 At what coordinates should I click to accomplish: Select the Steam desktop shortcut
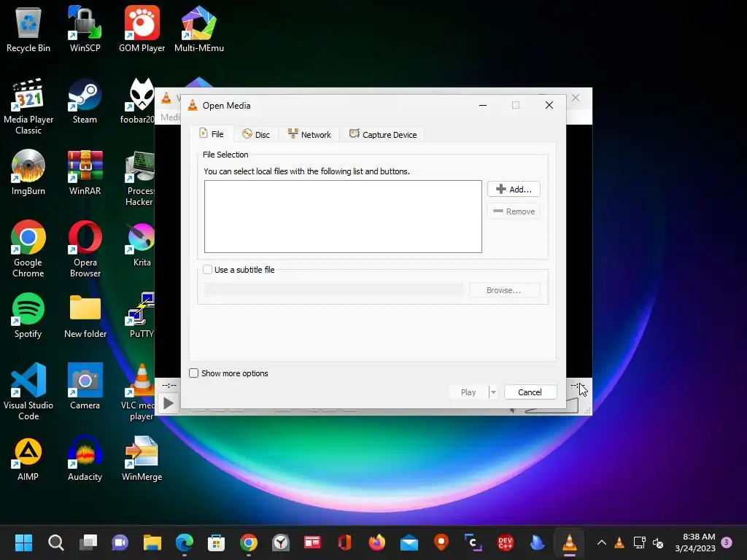pos(85,101)
